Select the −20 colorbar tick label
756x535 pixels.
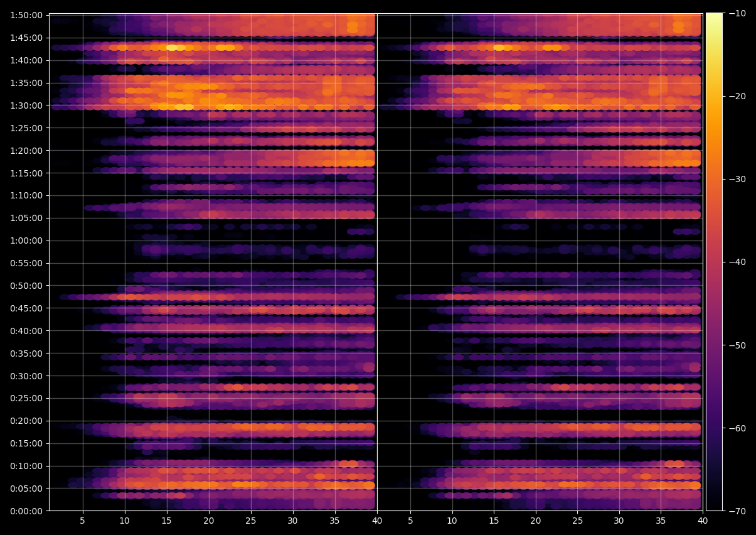[x=737, y=96]
